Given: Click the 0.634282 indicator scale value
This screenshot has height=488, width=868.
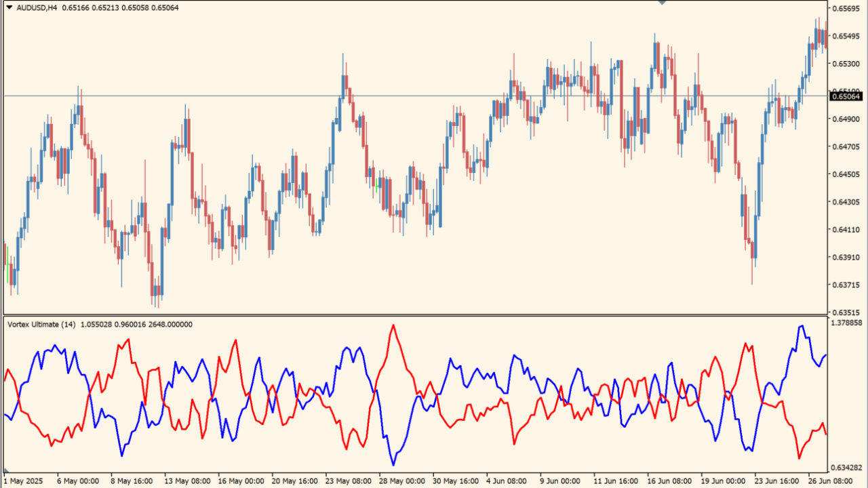Looking at the screenshot, I should (848, 468).
